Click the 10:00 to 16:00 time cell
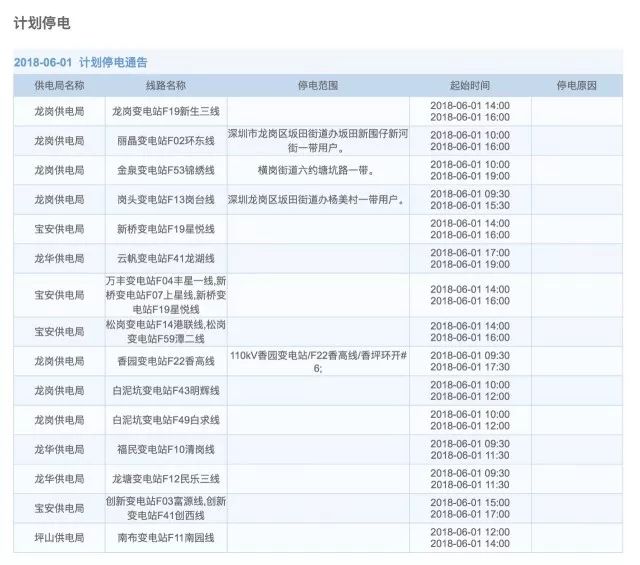Image resolution: width=640 pixels, height=565 pixels. 470,140
